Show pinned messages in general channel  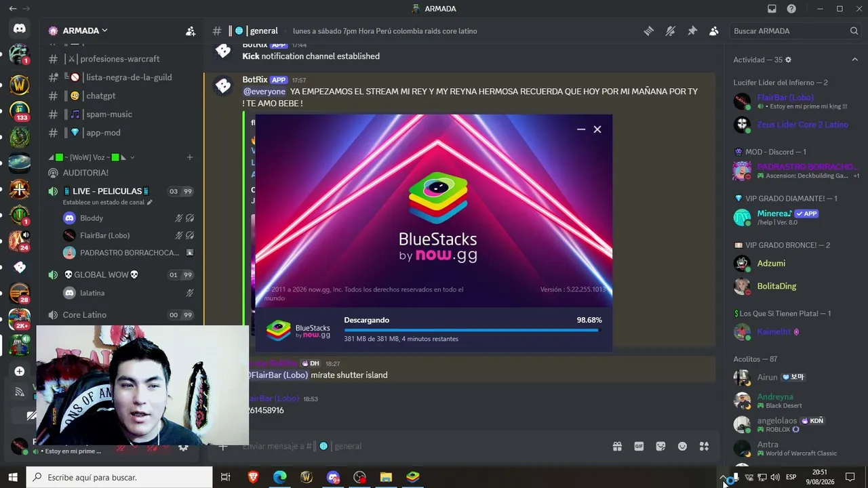pos(692,30)
